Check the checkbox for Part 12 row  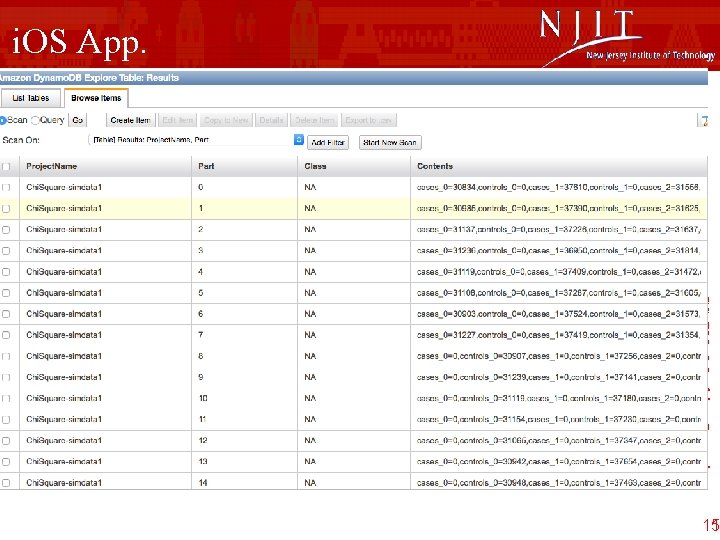[x=6, y=441]
